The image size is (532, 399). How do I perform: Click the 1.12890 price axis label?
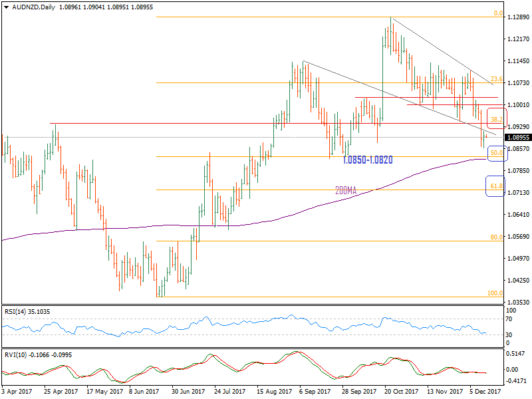(518, 17)
